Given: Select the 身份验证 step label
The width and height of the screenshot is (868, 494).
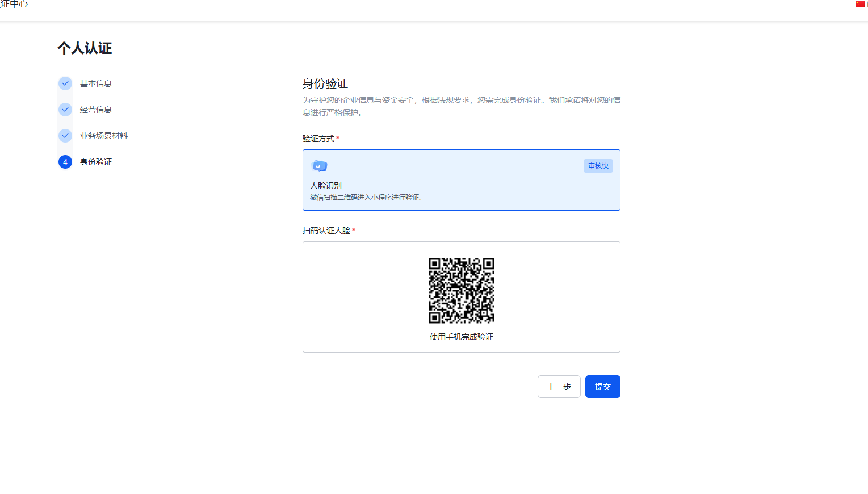Looking at the screenshot, I should tap(96, 162).
